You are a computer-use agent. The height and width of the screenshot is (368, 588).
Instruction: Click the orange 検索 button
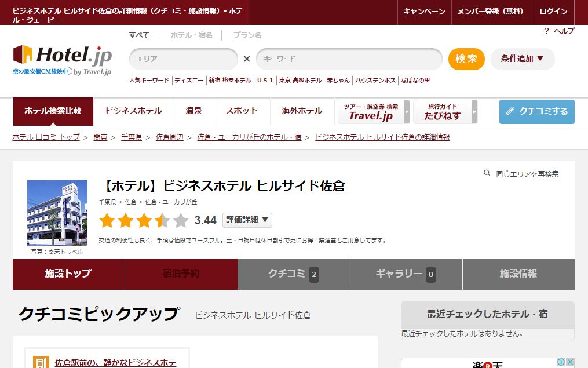point(466,59)
